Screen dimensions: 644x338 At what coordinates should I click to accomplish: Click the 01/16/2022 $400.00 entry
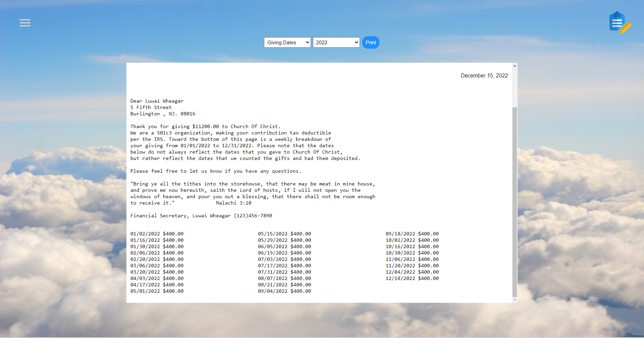pyautogui.click(x=157, y=240)
